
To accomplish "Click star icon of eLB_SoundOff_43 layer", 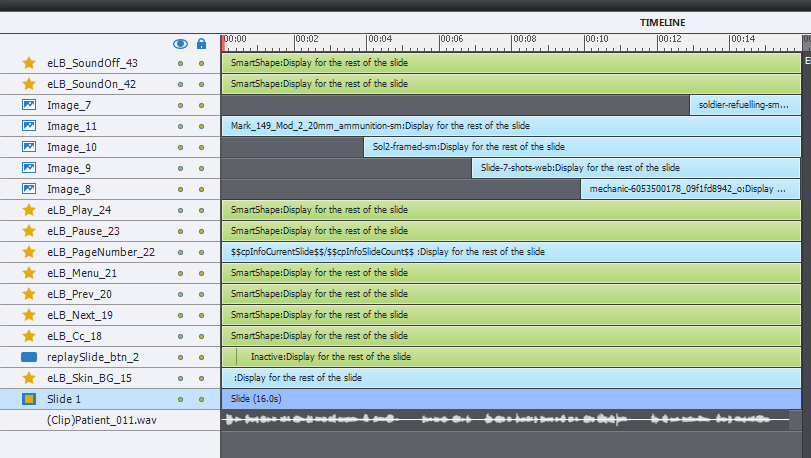I will (x=29, y=63).
